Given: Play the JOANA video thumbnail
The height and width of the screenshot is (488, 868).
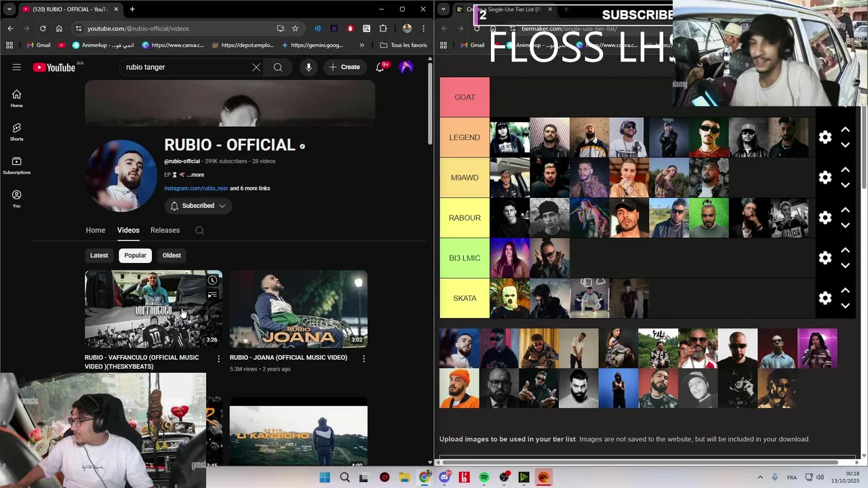Looking at the screenshot, I should pos(298,309).
